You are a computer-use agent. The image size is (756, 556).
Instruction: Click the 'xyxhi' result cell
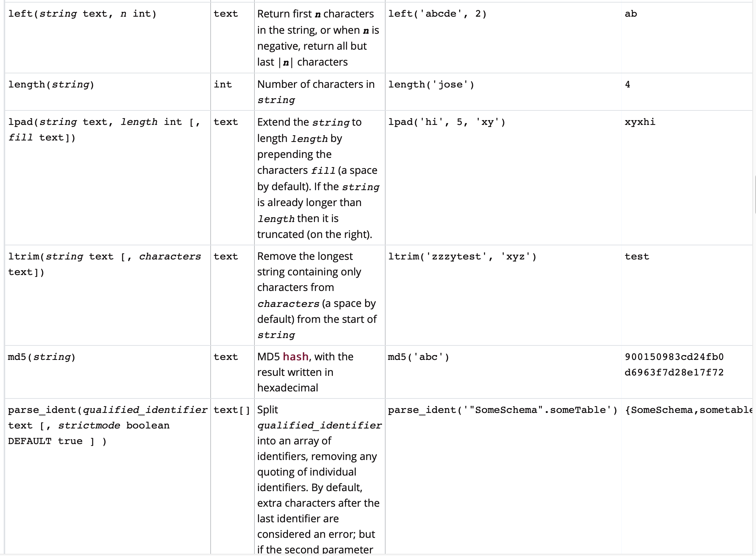tap(640, 122)
